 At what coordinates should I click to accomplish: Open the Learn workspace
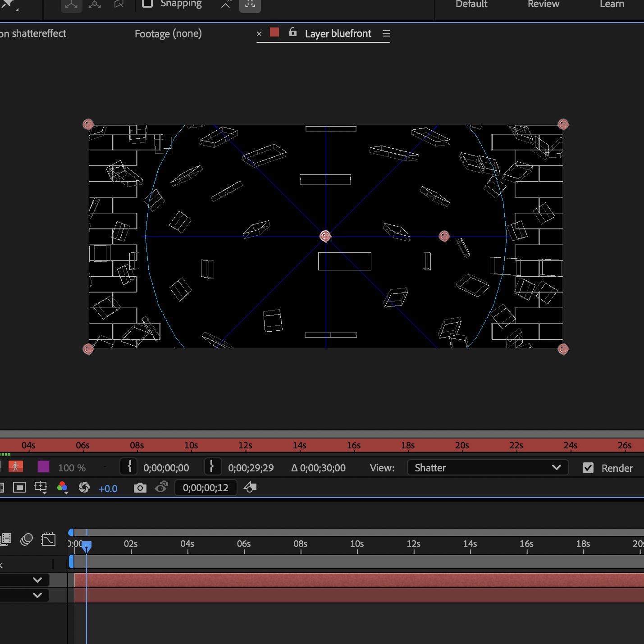coord(612,5)
